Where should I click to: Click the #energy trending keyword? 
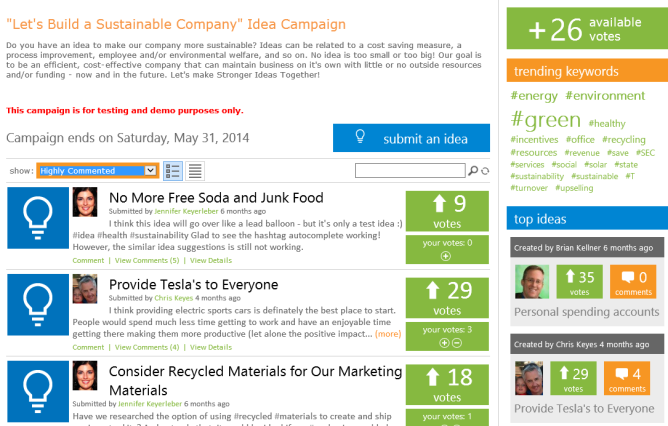tap(533, 96)
